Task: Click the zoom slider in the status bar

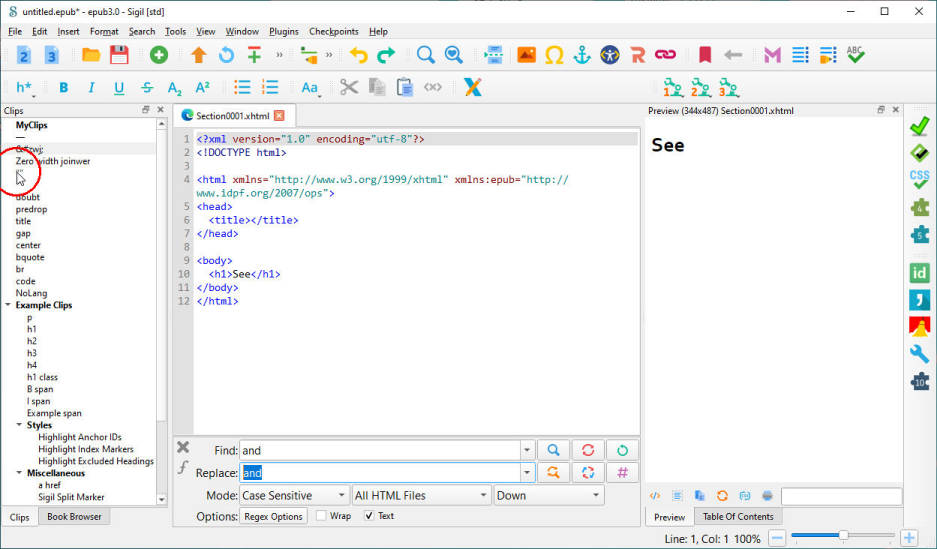Action: tap(843, 536)
